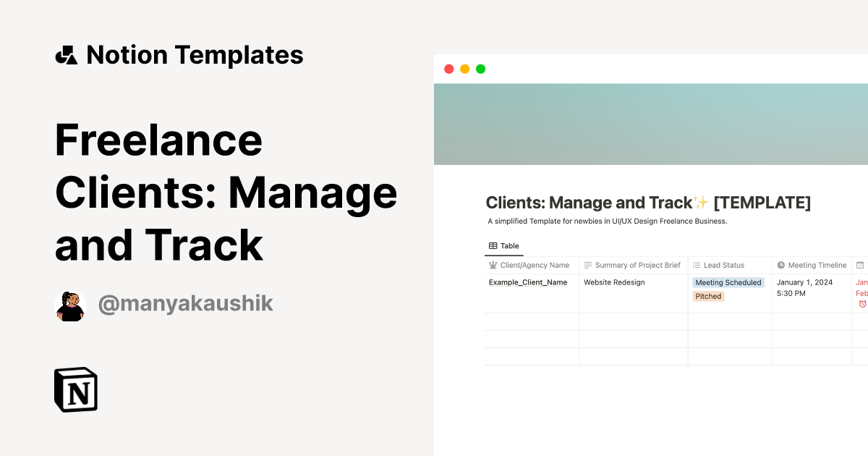The width and height of the screenshot is (868, 456).
Task: Click the red alarm clock reminder icon
Action: (x=863, y=303)
